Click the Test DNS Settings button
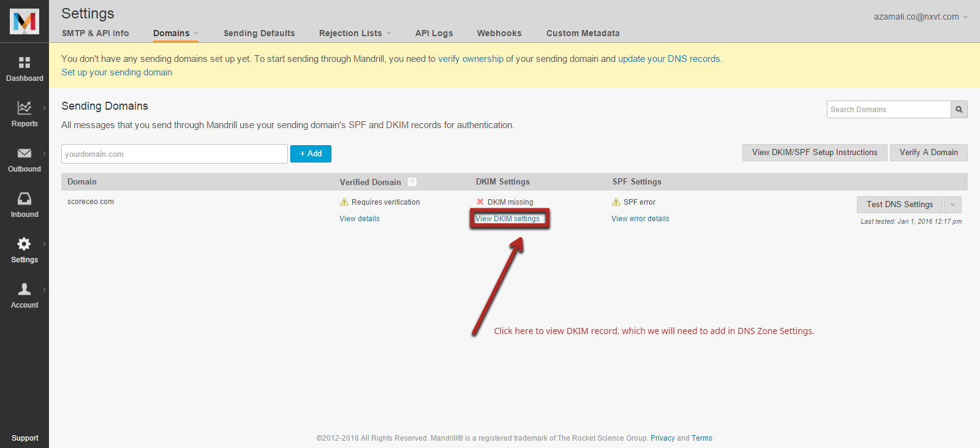Viewport: 980px width, 448px height. tap(900, 205)
